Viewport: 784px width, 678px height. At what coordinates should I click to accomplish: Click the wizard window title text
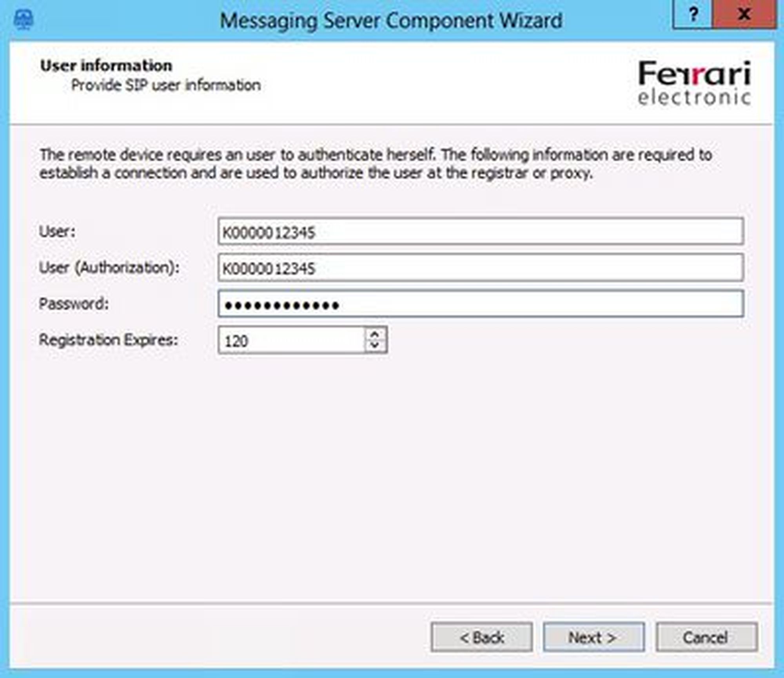tap(391, 20)
